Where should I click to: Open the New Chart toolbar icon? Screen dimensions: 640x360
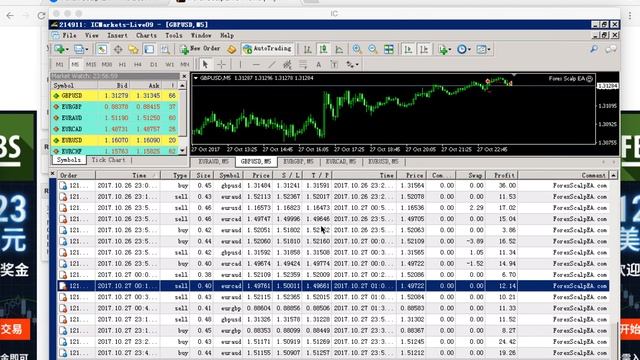pyautogui.click(x=60, y=49)
